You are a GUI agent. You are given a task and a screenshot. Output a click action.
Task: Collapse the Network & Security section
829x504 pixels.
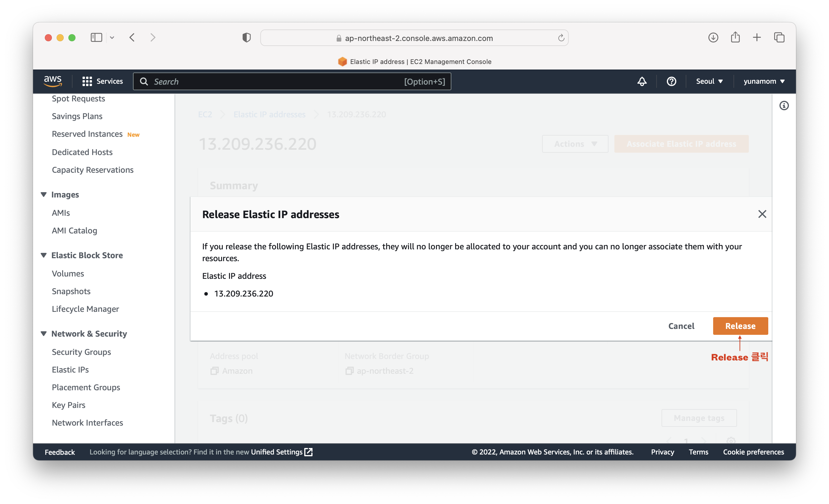coord(44,333)
